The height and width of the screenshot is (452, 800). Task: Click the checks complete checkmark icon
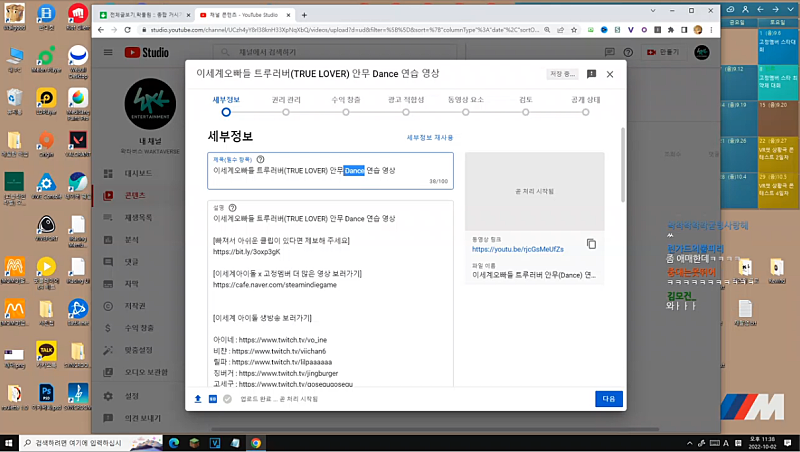point(227,399)
